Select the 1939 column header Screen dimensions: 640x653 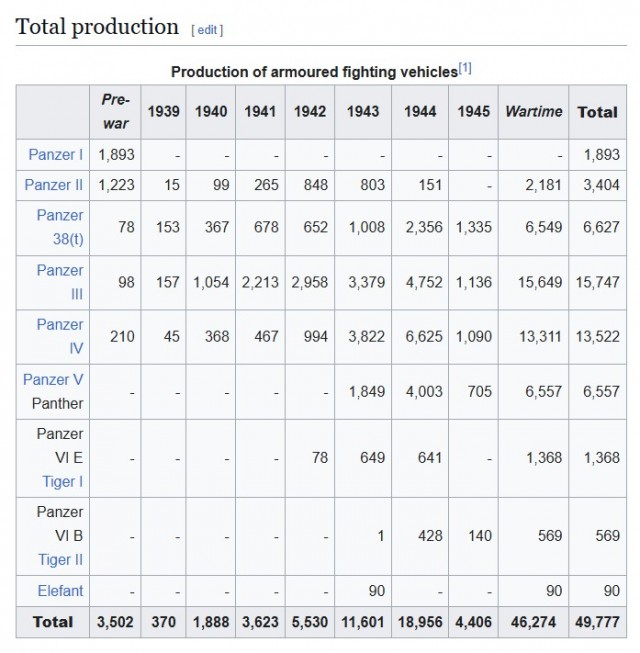[164, 112]
